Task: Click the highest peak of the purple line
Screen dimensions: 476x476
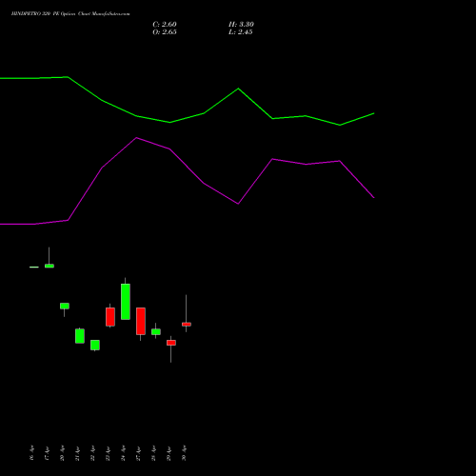Action: point(136,138)
